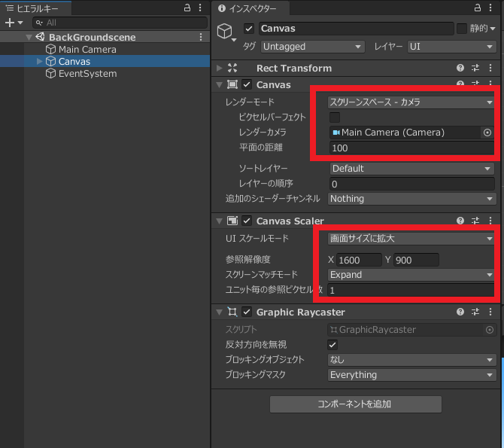Click the Graphic Raycaster component icon

[x=232, y=312]
